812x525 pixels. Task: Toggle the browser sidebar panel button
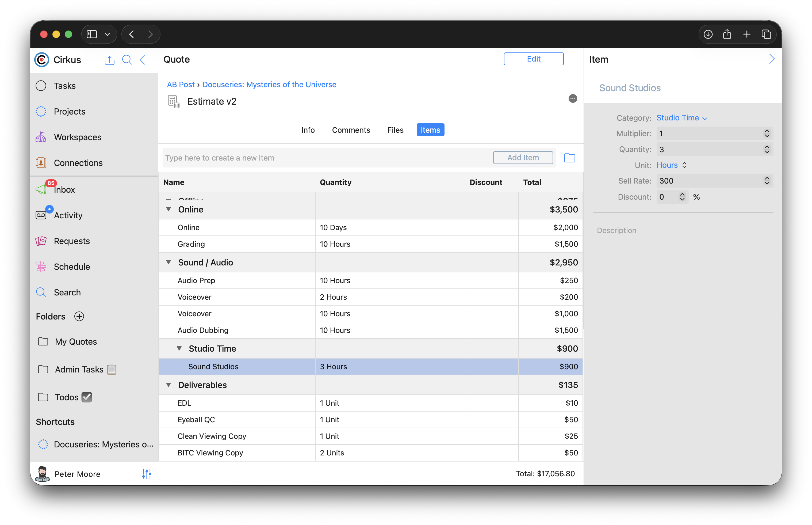92,35
